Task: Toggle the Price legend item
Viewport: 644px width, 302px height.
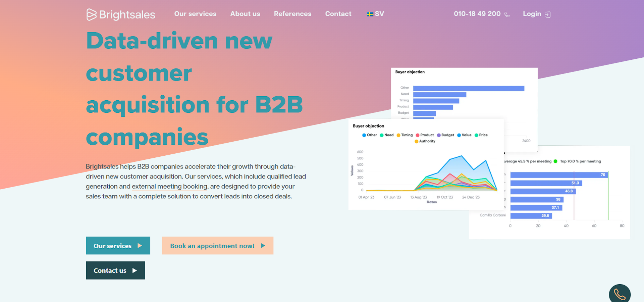Action: [x=481, y=135]
